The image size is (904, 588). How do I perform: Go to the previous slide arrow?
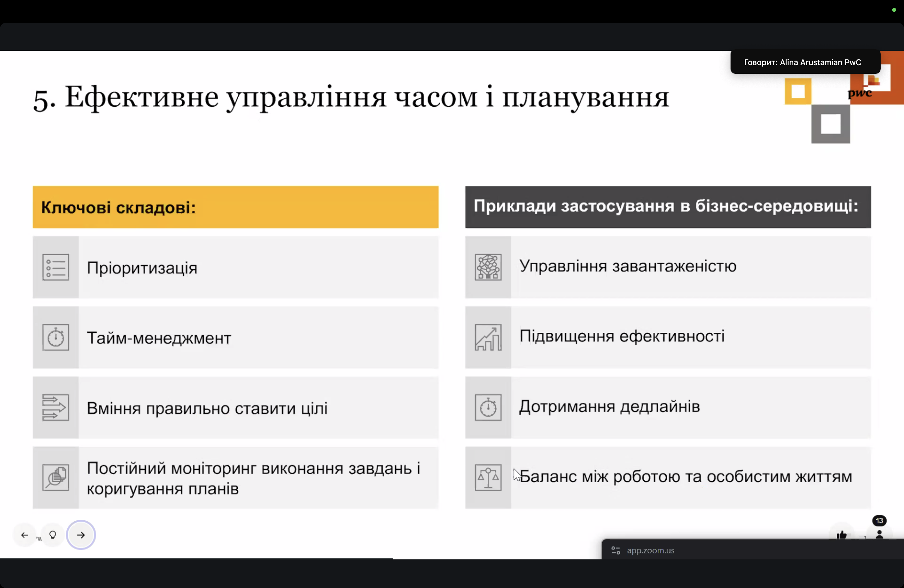point(25,535)
